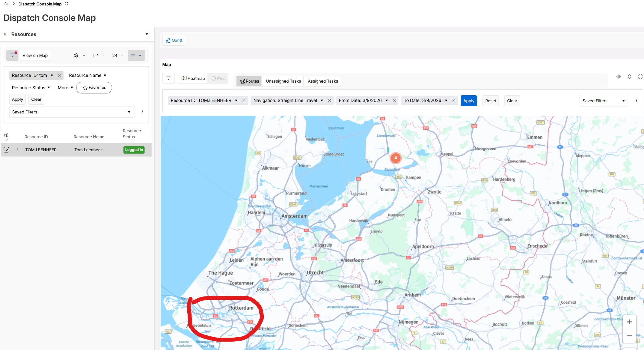Viewport: 644px width, 350px height.
Task: Zoom in on the map
Action: (x=629, y=322)
